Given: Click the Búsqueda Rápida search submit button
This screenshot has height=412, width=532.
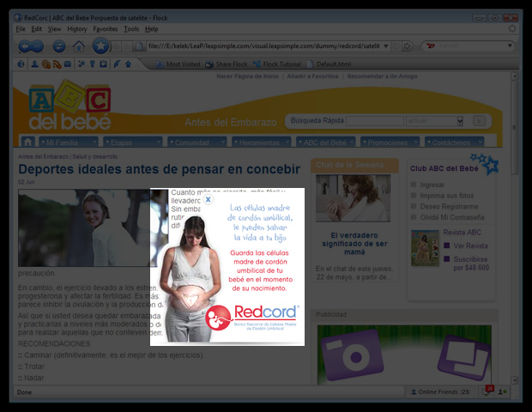Looking at the screenshot, I should tap(479, 121).
